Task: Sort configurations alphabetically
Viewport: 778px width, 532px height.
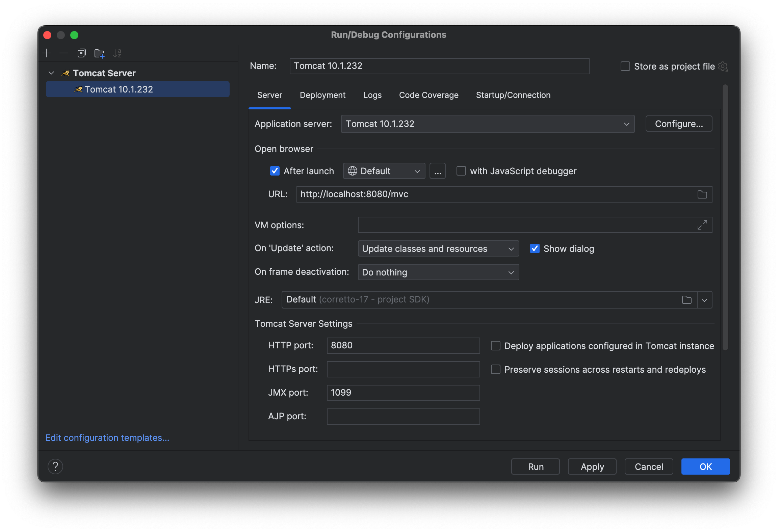Action: pyautogui.click(x=117, y=53)
